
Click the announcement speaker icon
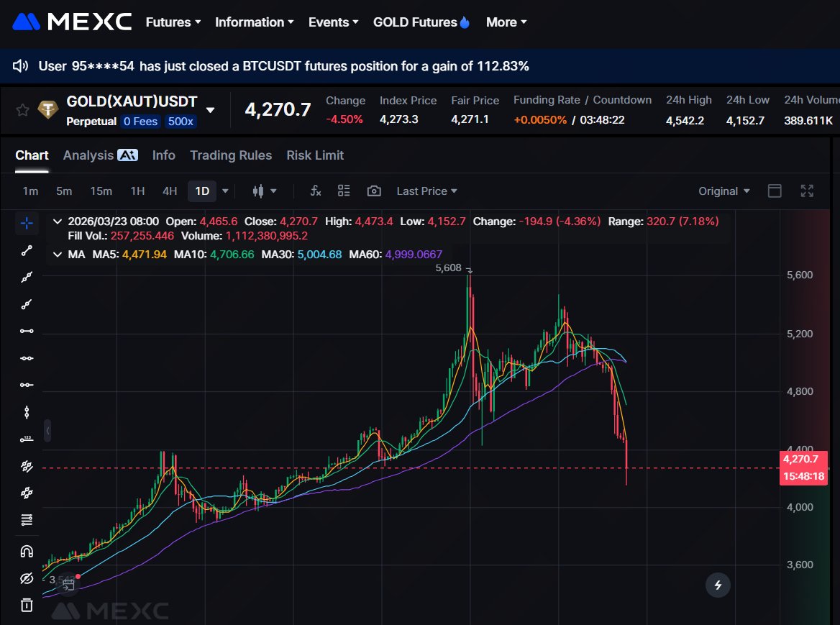(x=20, y=66)
